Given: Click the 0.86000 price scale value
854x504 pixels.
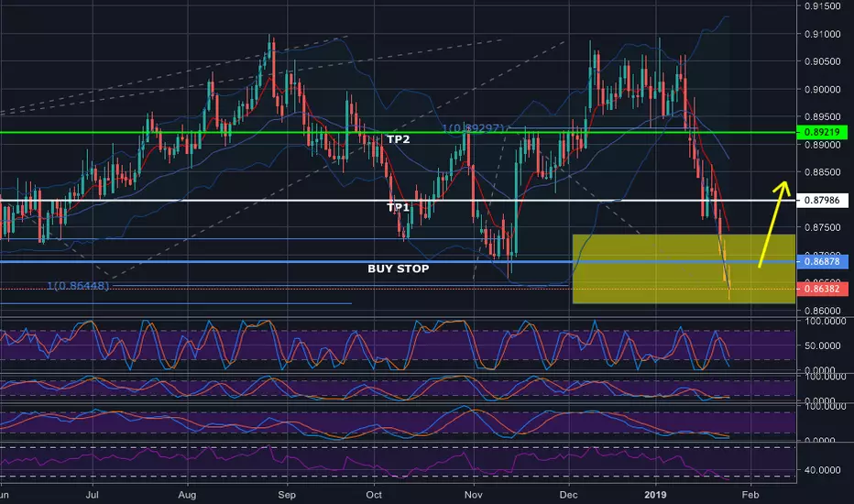Looking at the screenshot, I should pyautogui.click(x=823, y=311).
